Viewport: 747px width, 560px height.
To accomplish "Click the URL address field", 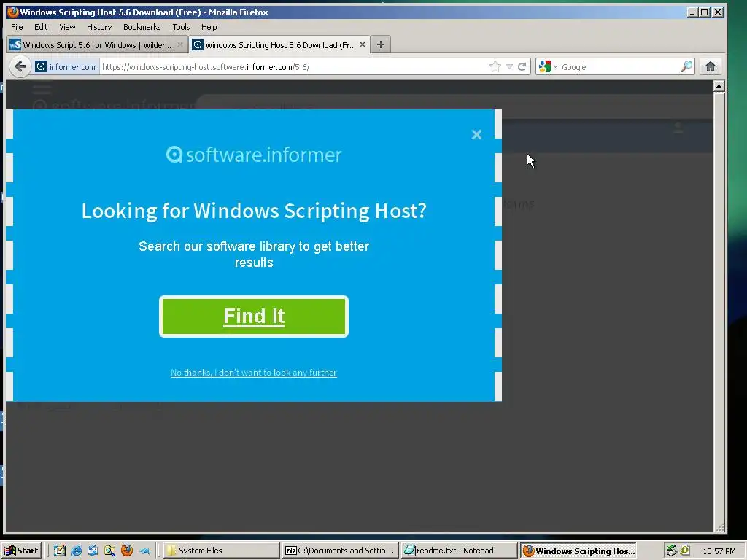I will (x=293, y=67).
